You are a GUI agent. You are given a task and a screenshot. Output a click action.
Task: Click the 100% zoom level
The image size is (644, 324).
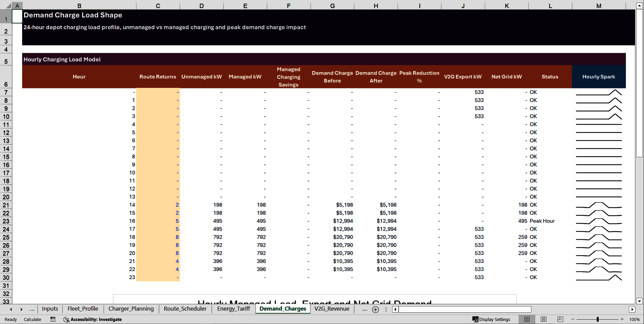coord(634,319)
